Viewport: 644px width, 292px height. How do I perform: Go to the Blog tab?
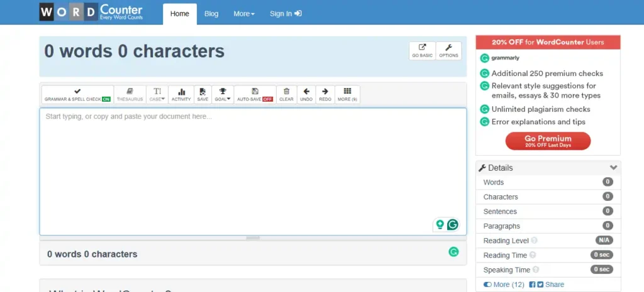coord(211,14)
